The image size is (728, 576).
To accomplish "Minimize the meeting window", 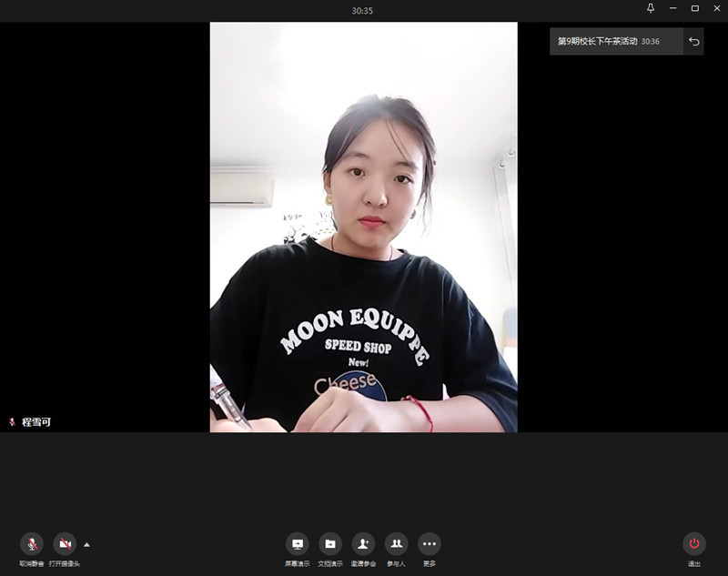I will click(x=673, y=8).
